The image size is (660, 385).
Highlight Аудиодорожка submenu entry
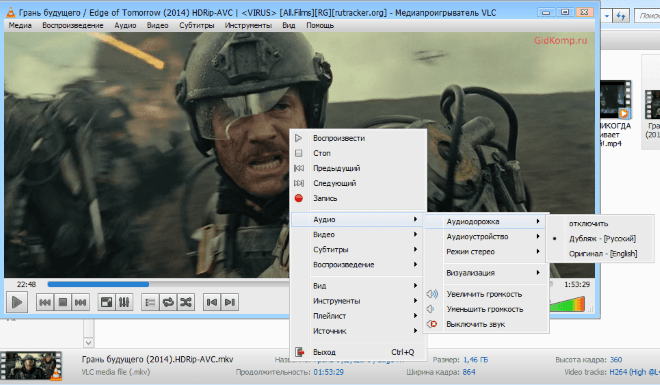[x=486, y=221]
